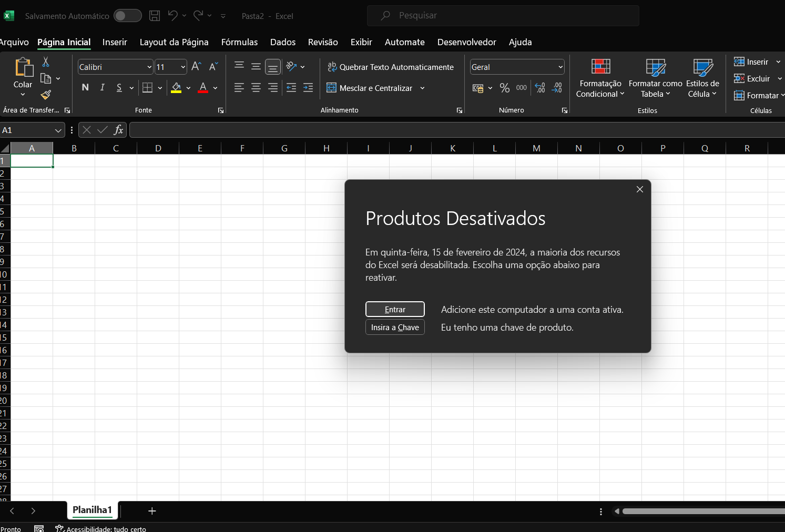Viewport: 785px width, 532px height.
Task: Expand Mesclar e Centralizar arrow
Action: pos(422,88)
